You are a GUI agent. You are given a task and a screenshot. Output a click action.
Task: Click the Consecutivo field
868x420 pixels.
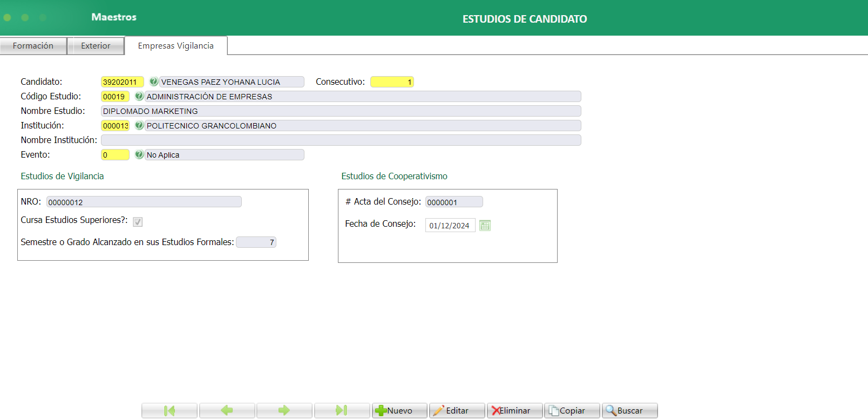click(x=392, y=82)
